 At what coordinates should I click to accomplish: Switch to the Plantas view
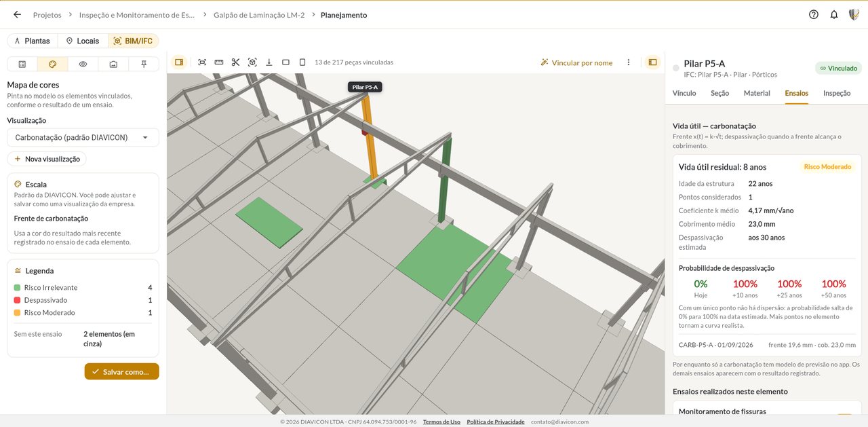click(32, 41)
